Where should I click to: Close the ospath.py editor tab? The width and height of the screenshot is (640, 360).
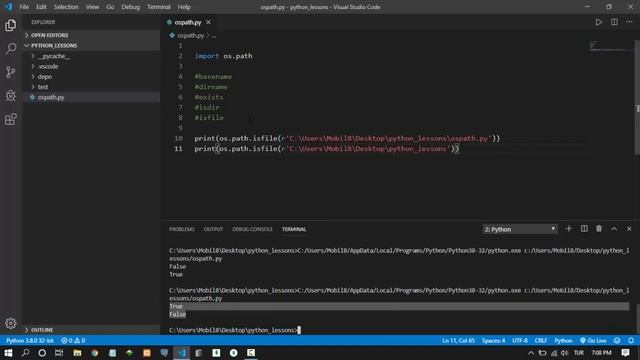point(209,22)
